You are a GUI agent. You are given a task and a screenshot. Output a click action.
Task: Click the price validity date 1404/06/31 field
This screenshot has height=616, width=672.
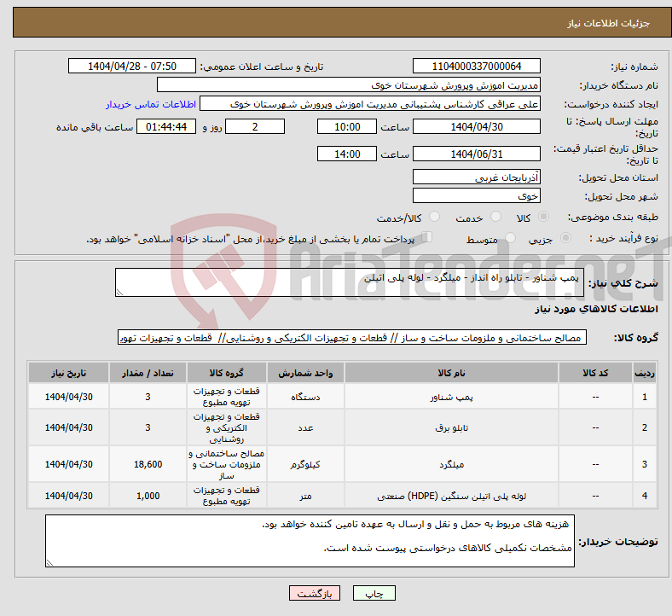pos(476,154)
